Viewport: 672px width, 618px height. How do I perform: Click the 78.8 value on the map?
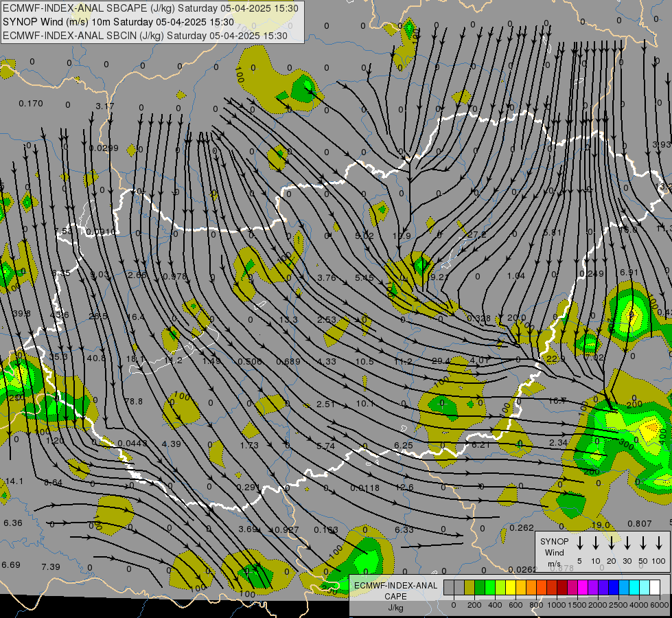[134, 402]
